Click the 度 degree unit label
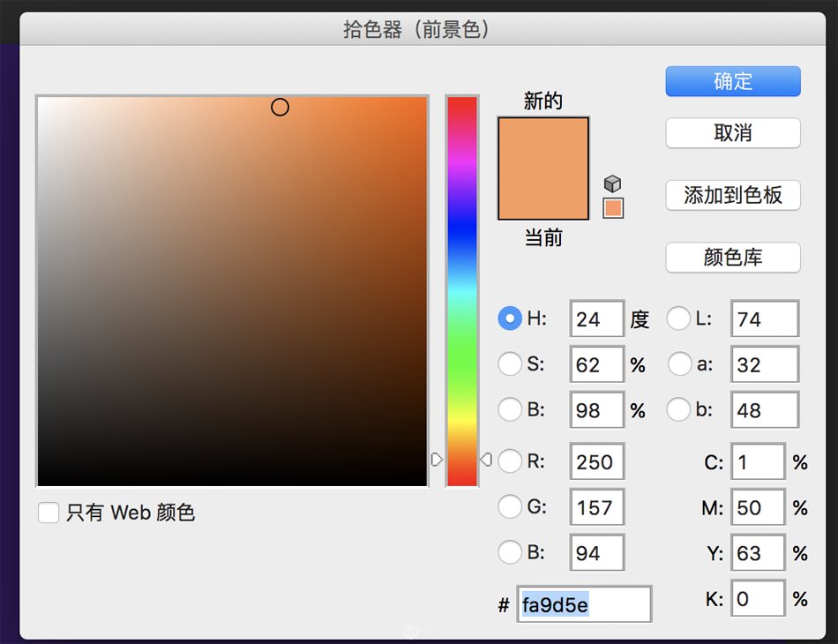838x644 pixels. (x=640, y=319)
